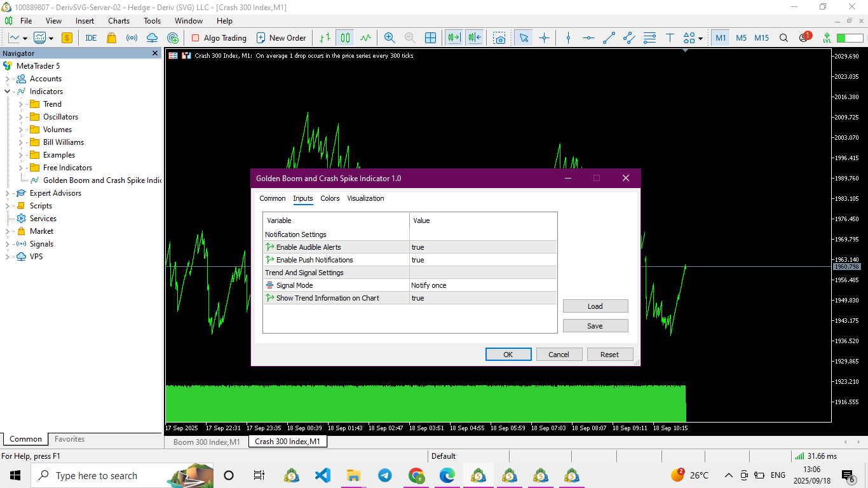Click the text label tool icon
Image resolution: width=868 pixels, height=488 pixels.
tap(670, 38)
